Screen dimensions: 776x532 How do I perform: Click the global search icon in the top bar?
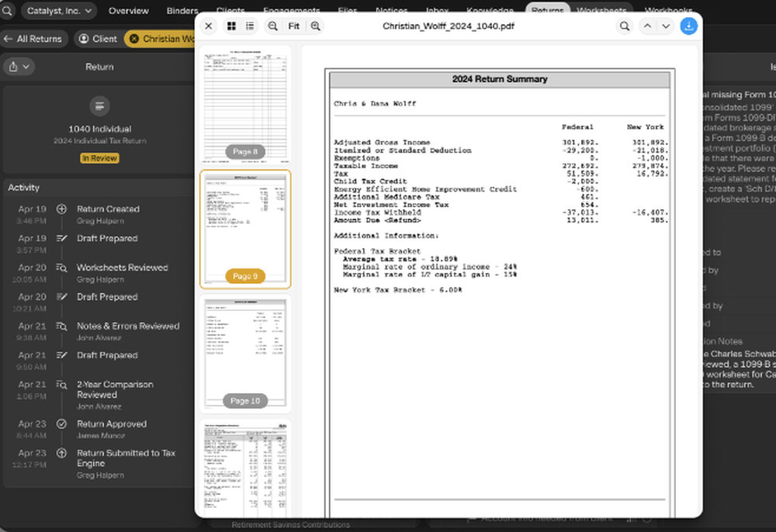coord(7,10)
